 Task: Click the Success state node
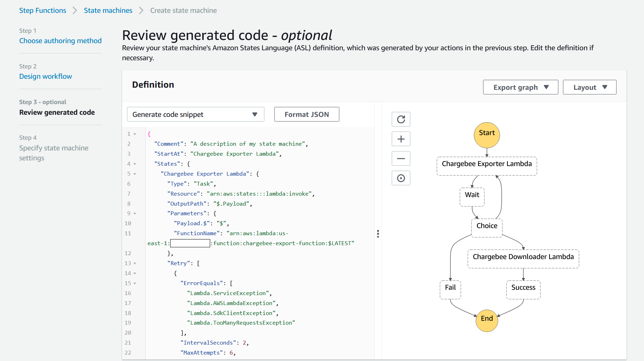523,290
